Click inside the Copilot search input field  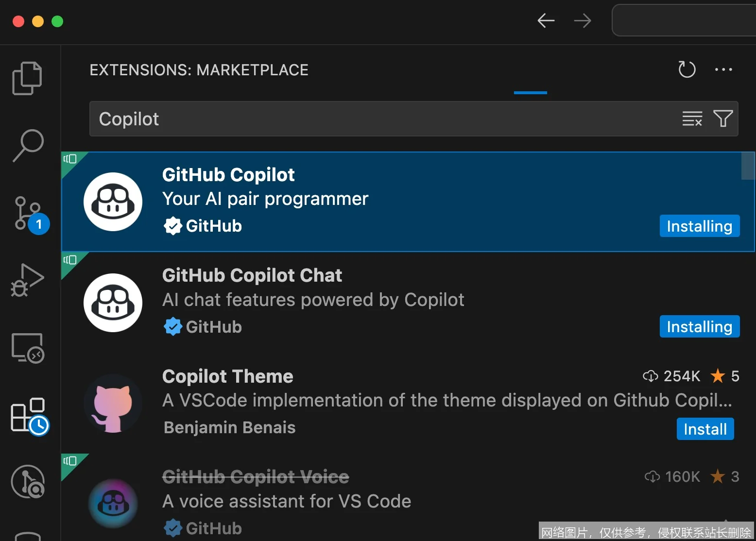pos(340,118)
